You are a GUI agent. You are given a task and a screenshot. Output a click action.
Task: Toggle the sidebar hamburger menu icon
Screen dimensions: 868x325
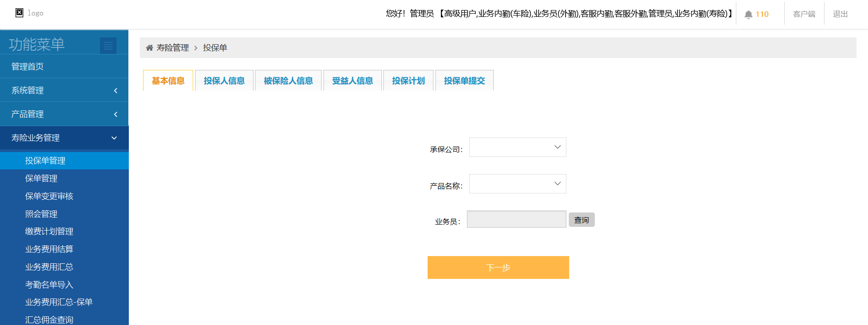pos(108,45)
